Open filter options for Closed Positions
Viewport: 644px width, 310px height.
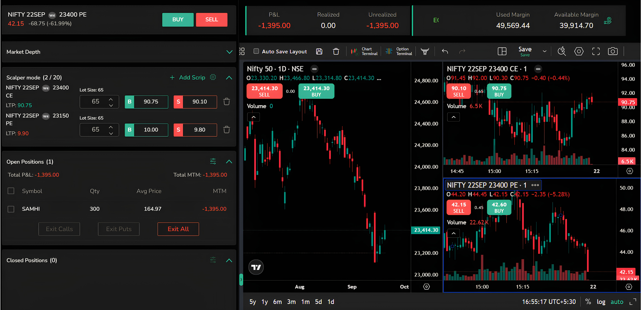[x=213, y=260]
